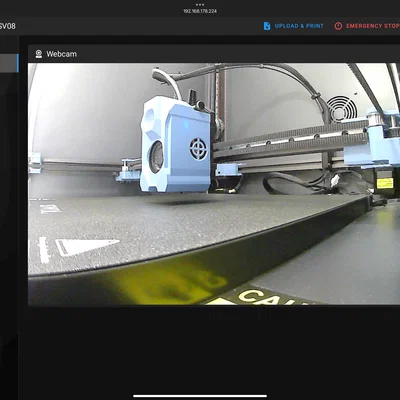Image resolution: width=400 pixels, height=400 pixels.
Task: Click the SV08 printer name
Action: click(7, 26)
